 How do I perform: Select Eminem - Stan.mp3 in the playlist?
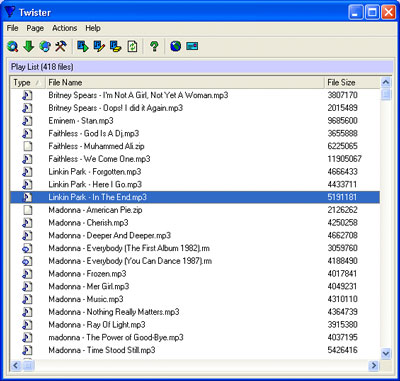(x=195, y=121)
